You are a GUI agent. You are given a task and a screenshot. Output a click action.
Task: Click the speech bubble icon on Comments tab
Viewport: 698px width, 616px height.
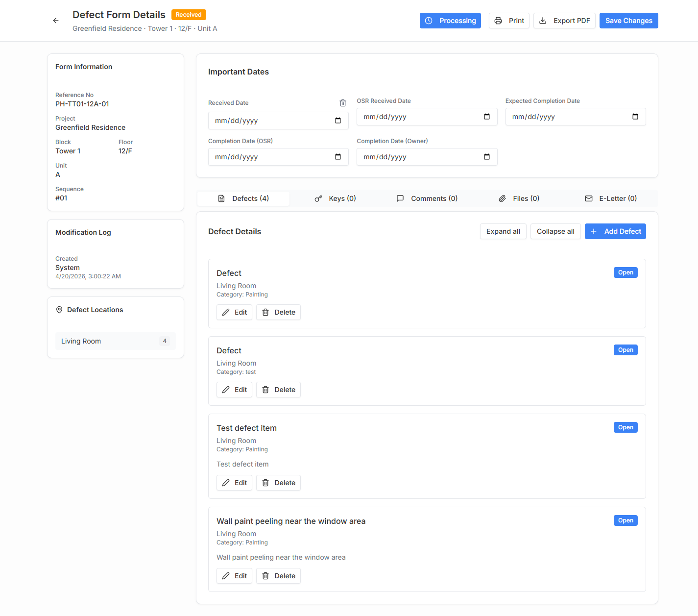[x=400, y=198]
